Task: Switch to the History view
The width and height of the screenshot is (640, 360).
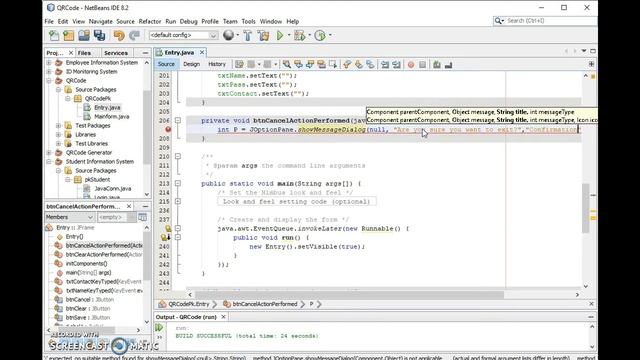Action: (x=217, y=64)
